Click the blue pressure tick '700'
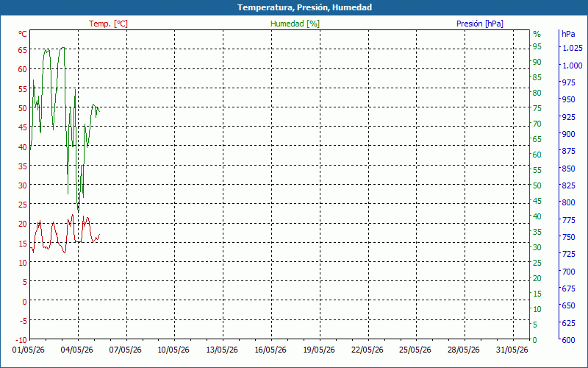The width and height of the screenshot is (588, 368). click(x=568, y=272)
